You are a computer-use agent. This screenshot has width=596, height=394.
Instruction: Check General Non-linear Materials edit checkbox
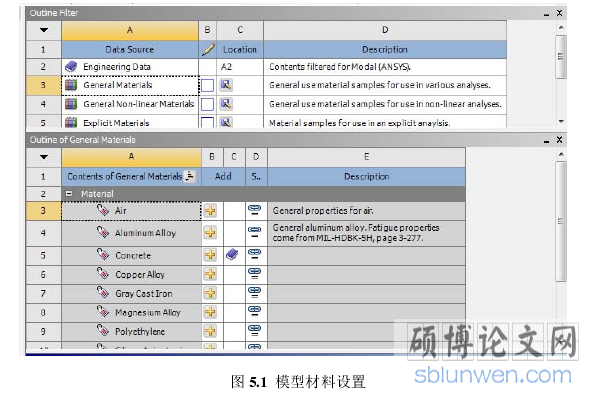(207, 104)
